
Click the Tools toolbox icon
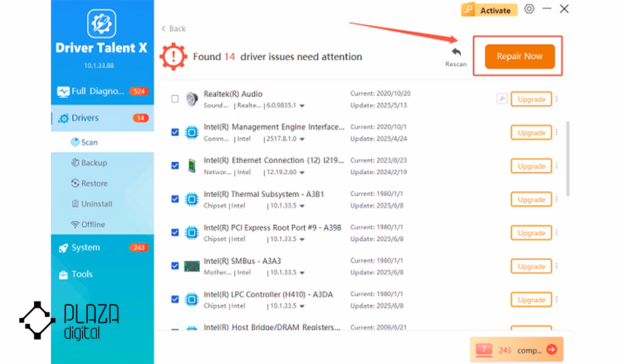(63, 275)
